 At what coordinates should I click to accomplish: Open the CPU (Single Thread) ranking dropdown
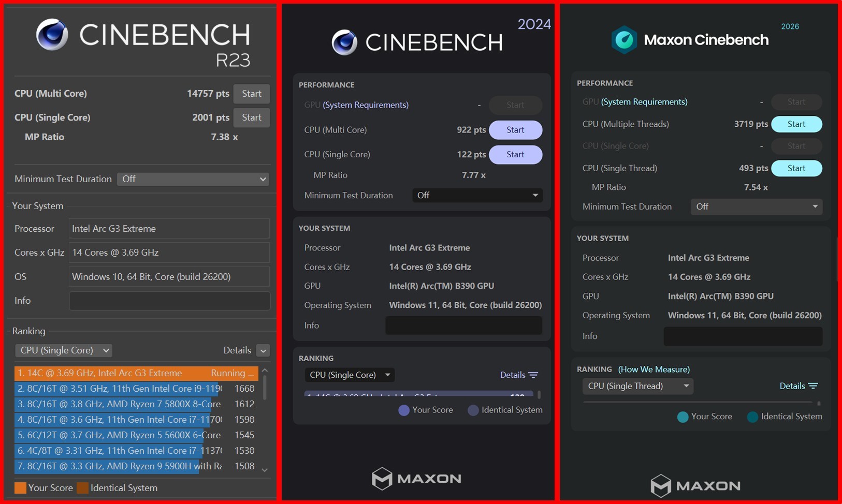[x=638, y=386]
